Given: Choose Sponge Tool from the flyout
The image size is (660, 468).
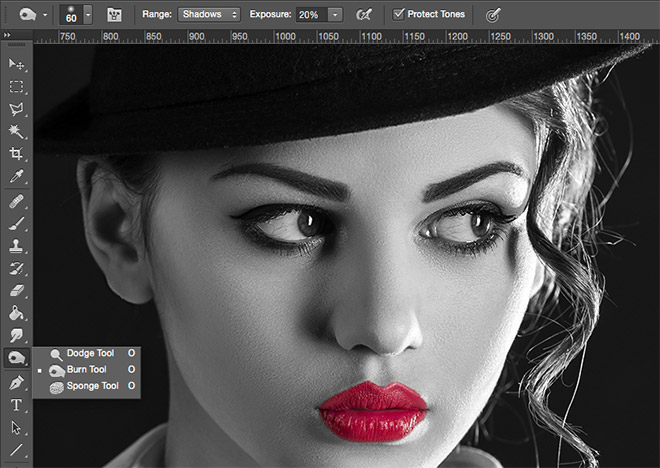Looking at the screenshot, I should click(x=90, y=385).
